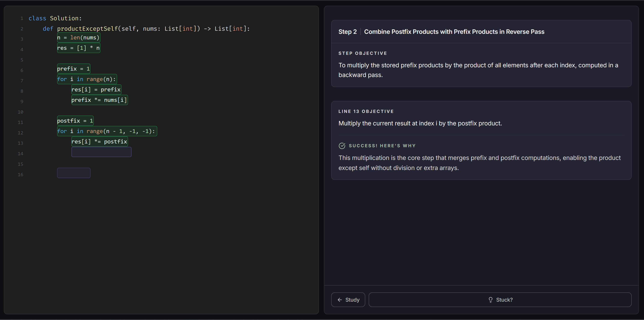Viewport: 644px width, 320px height.
Task: Click the Line 13 Objective heading
Action: (x=366, y=111)
